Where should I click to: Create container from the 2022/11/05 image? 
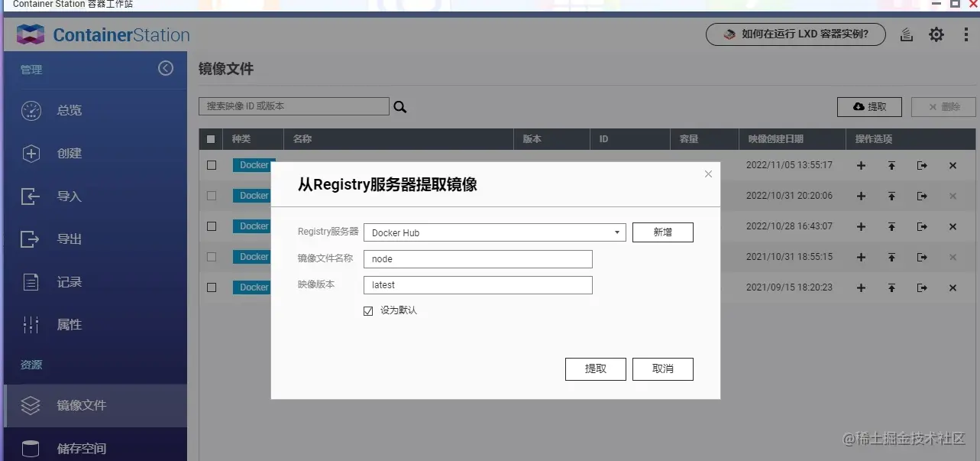coord(861,165)
